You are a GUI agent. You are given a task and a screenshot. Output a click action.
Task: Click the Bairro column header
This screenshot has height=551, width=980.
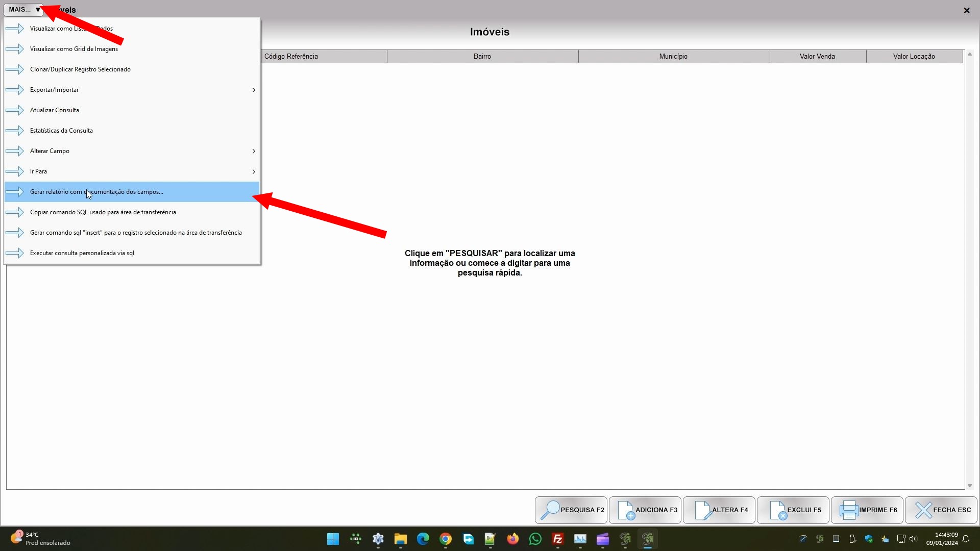point(482,57)
